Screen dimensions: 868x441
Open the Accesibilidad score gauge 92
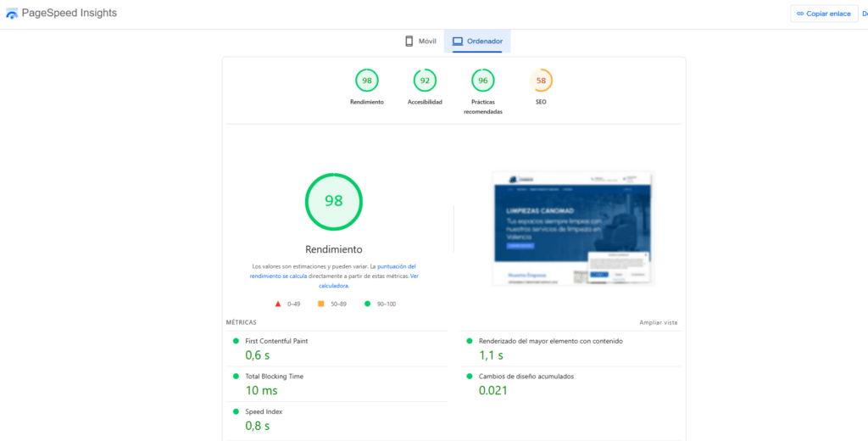[x=425, y=81]
